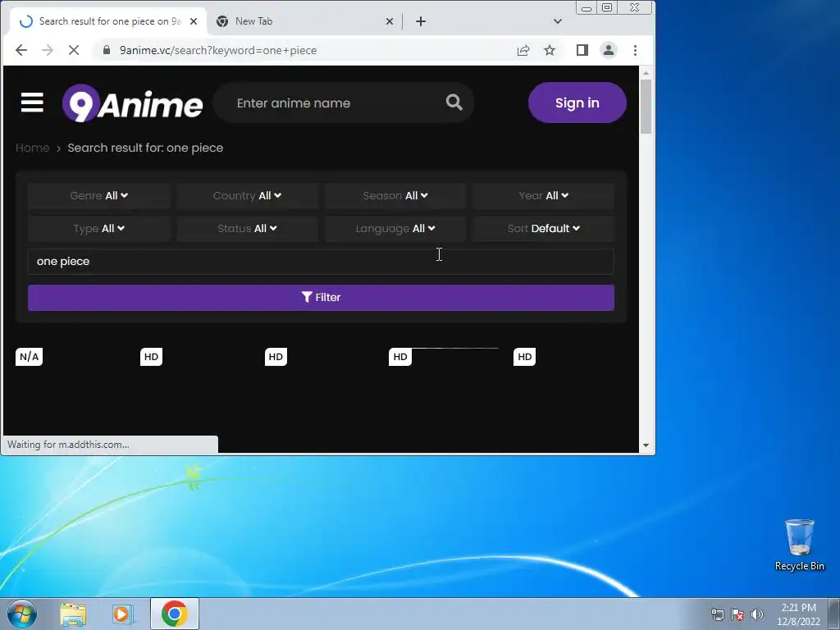Image resolution: width=840 pixels, height=630 pixels.
Task: Open the 9Anime hamburger menu
Action: [x=32, y=103]
